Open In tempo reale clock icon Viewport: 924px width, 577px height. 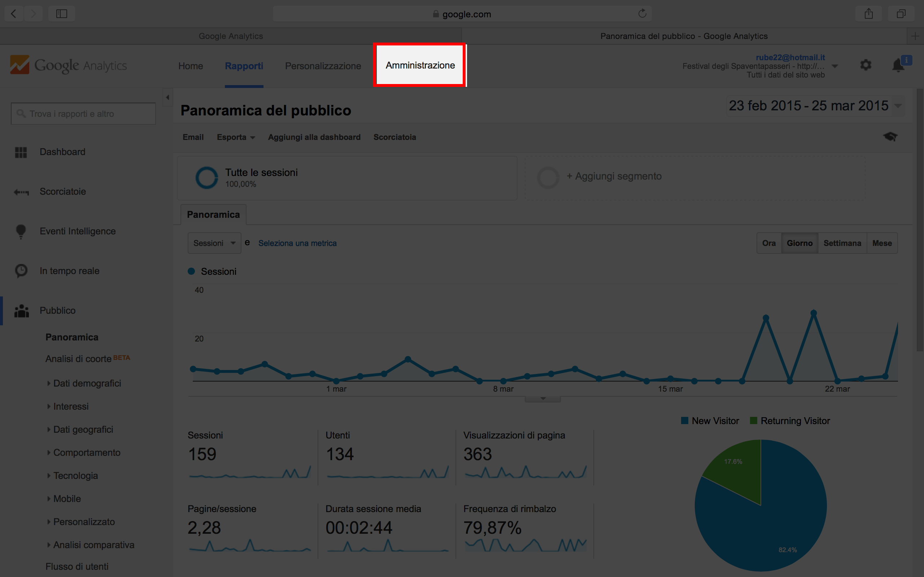point(21,271)
